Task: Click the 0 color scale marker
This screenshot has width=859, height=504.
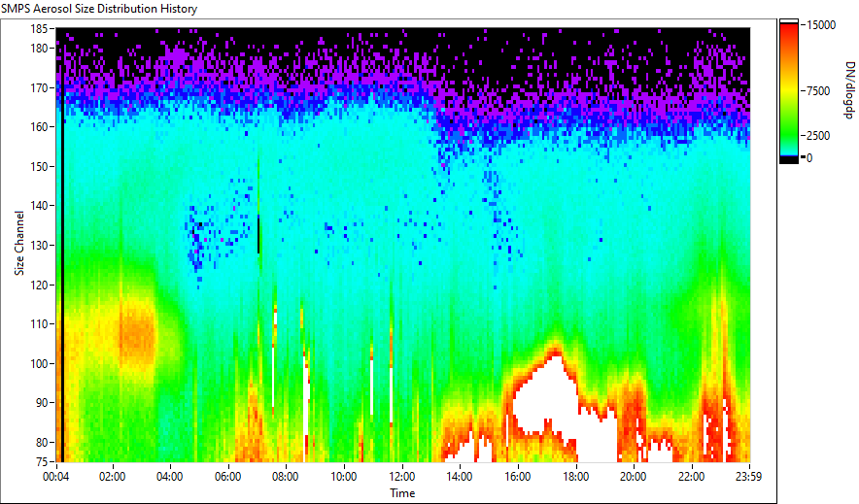Action: pos(809,158)
